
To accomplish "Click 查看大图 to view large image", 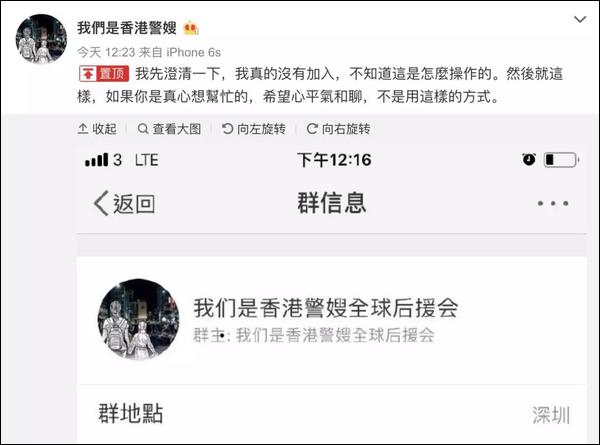I will click(x=169, y=129).
